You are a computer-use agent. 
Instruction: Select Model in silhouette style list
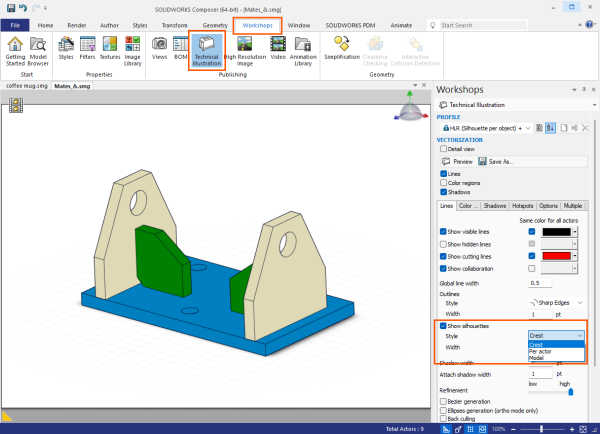point(556,358)
